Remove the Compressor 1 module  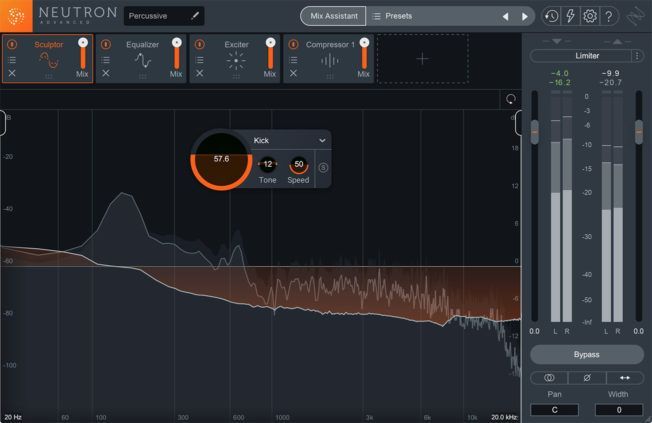pyautogui.click(x=294, y=73)
